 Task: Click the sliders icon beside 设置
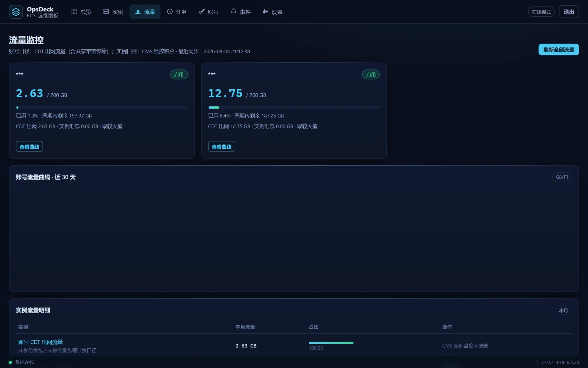tap(265, 12)
